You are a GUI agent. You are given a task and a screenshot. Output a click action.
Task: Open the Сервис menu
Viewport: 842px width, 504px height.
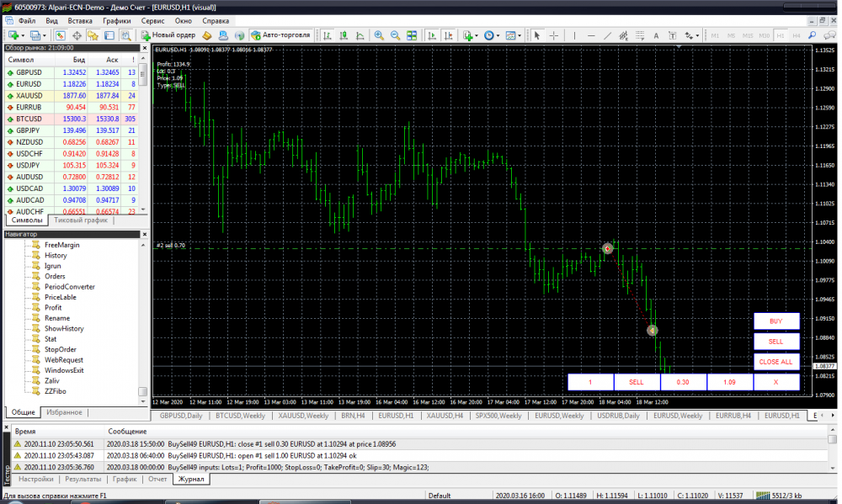(153, 21)
